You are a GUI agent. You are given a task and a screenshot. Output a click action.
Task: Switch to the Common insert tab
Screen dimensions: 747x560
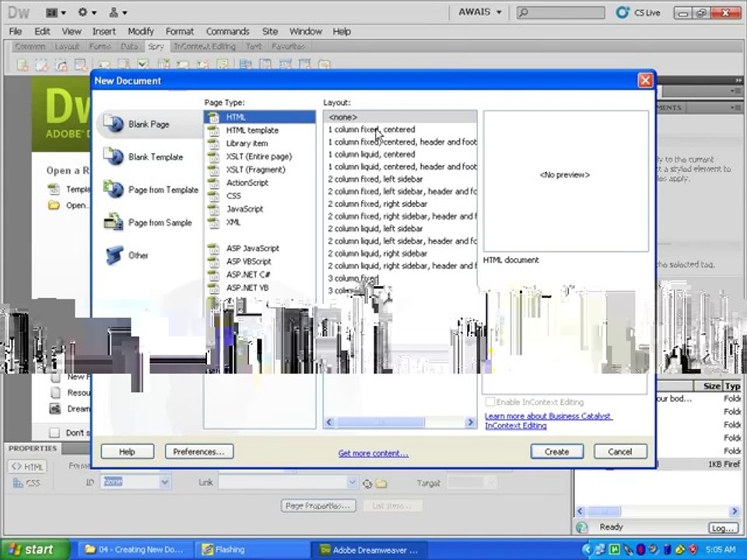point(30,46)
